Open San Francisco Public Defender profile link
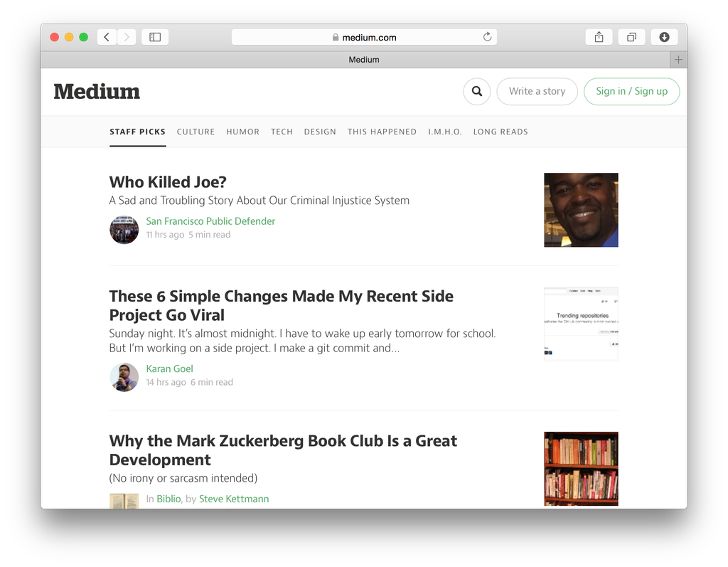The height and width of the screenshot is (567, 728). tap(210, 221)
